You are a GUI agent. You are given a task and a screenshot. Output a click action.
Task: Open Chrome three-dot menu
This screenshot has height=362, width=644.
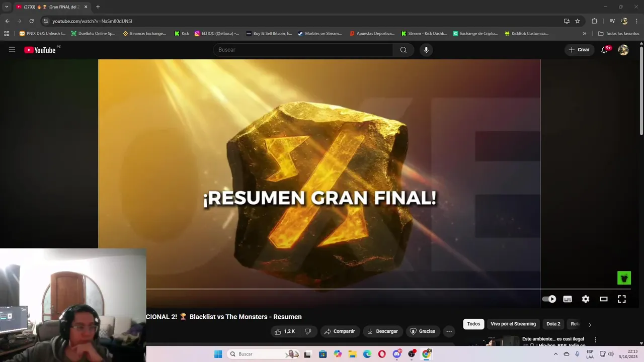click(636, 21)
